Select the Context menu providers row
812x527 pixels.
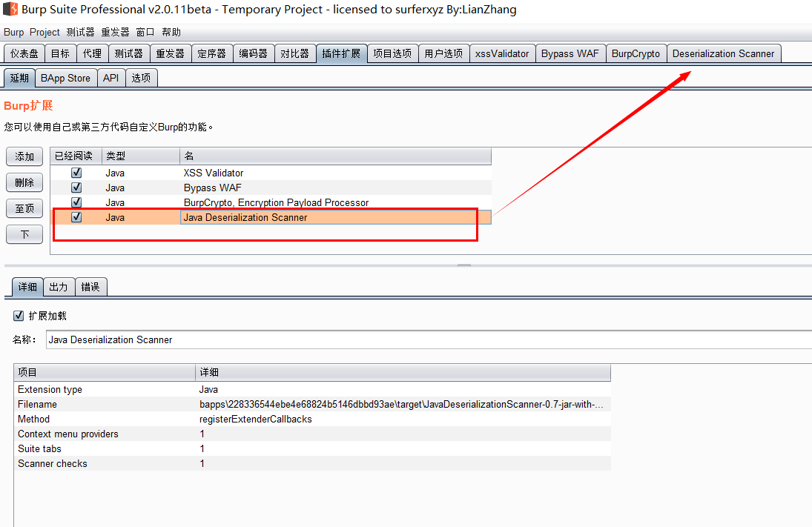pos(312,434)
